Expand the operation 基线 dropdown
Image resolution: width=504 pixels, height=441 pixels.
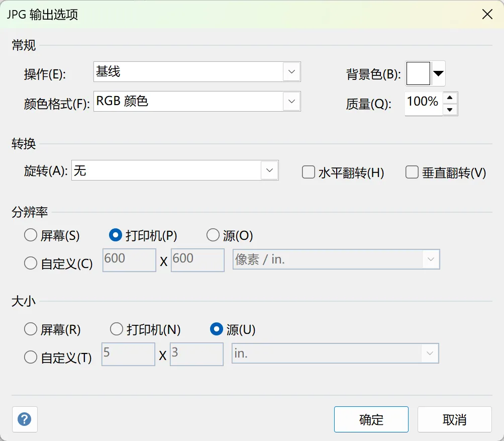click(291, 72)
